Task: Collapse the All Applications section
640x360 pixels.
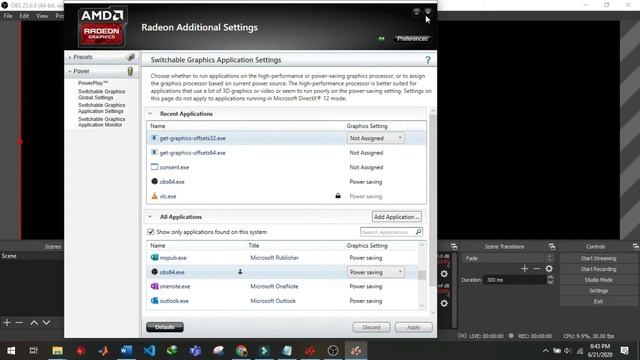Action: (x=150, y=217)
